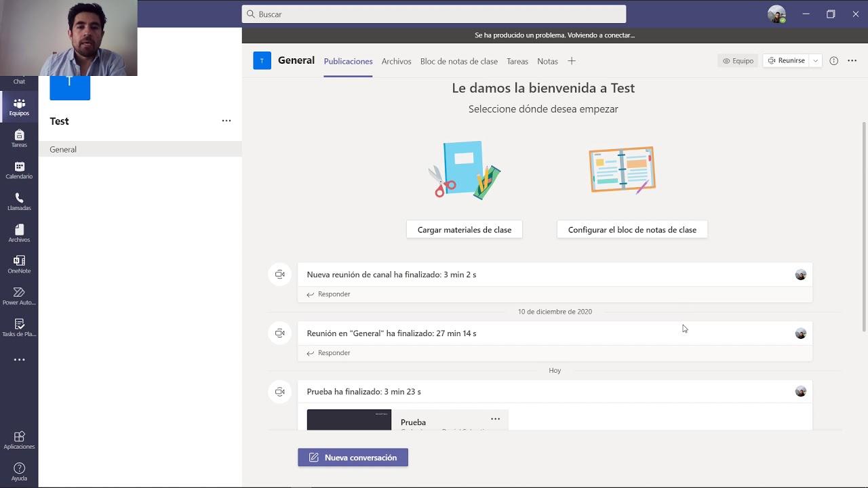
Task: Open channel more options ellipsis
Action: (x=852, y=60)
